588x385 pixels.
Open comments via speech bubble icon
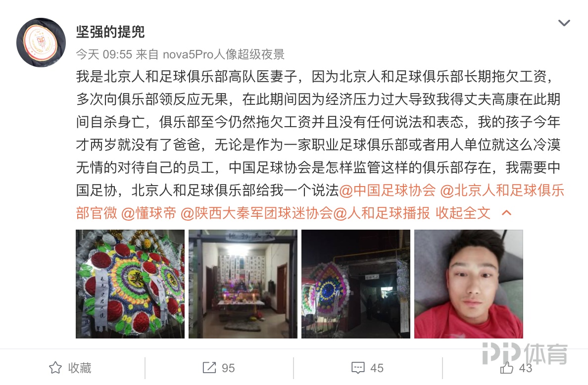(x=358, y=368)
